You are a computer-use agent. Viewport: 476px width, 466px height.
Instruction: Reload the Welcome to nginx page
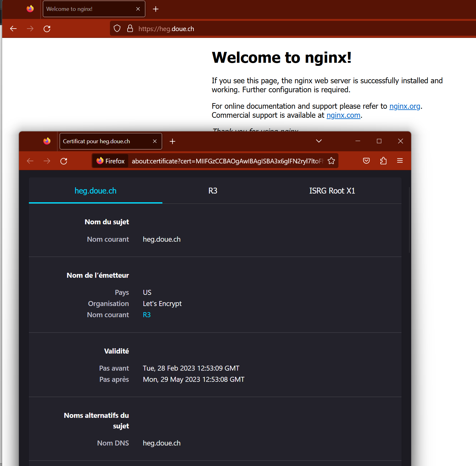pyautogui.click(x=47, y=29)
